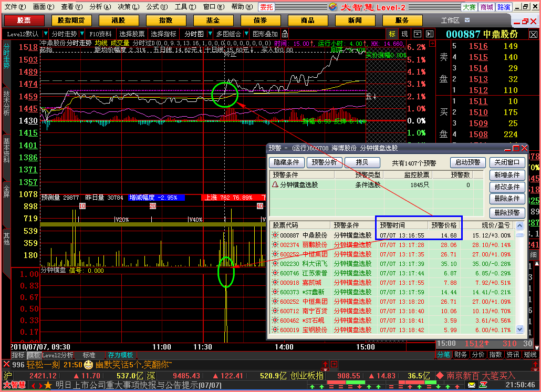This screenshot has height=392, width=541.
Task: Click the red boxed-arrow icon on the ticker bar
Action: point(334,364)
